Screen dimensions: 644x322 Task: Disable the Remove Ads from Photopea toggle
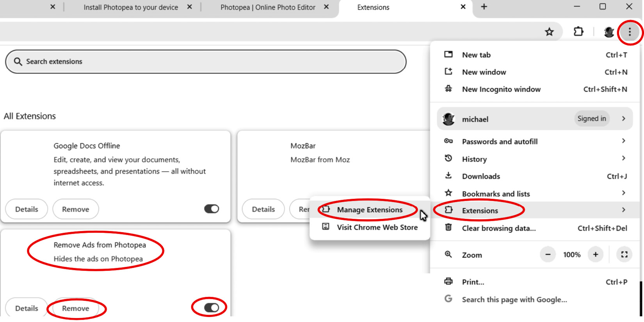coord(212,308)
